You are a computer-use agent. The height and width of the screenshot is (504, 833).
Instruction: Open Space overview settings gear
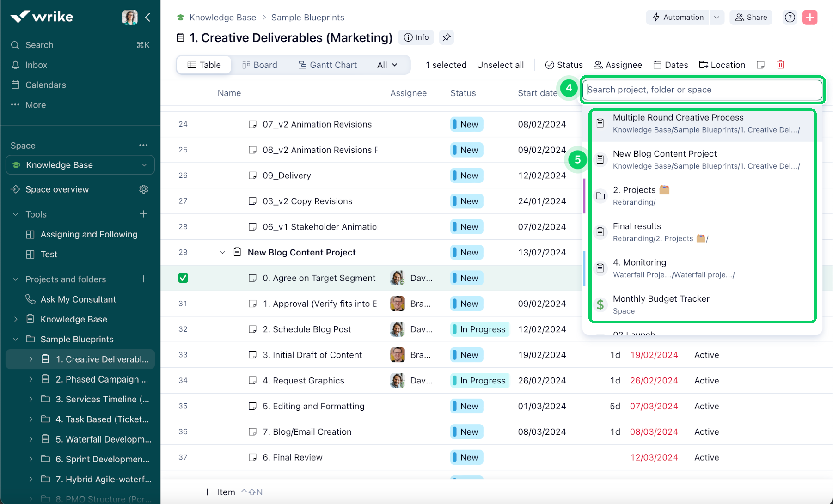click(144, 189)
